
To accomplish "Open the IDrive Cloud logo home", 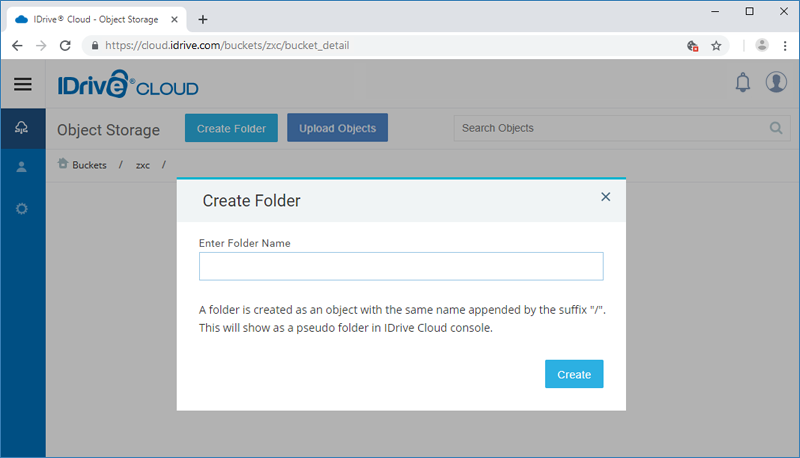I will pos(128,85).
